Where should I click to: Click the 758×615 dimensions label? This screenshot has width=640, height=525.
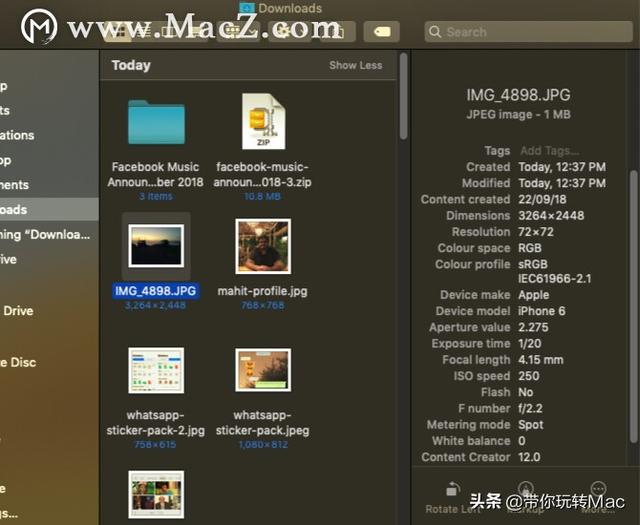pyautogui.click(x=155, y=445)
